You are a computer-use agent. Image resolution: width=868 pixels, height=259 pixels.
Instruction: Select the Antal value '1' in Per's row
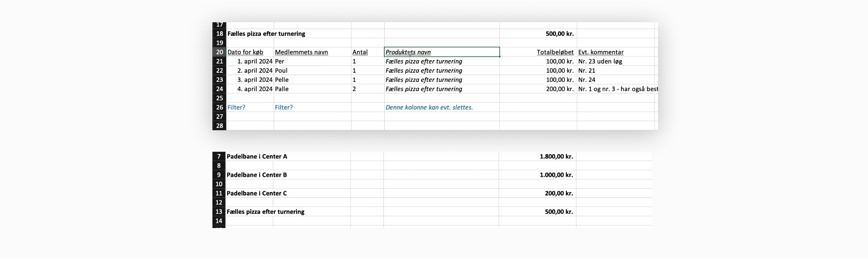pyautogui.click(x=354, y=62)
